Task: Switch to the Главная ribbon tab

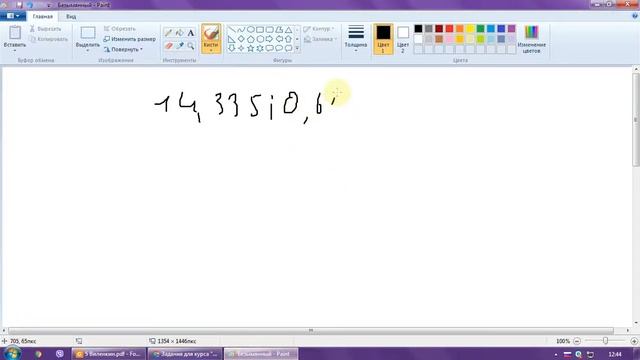Action: tap(42, 17)
